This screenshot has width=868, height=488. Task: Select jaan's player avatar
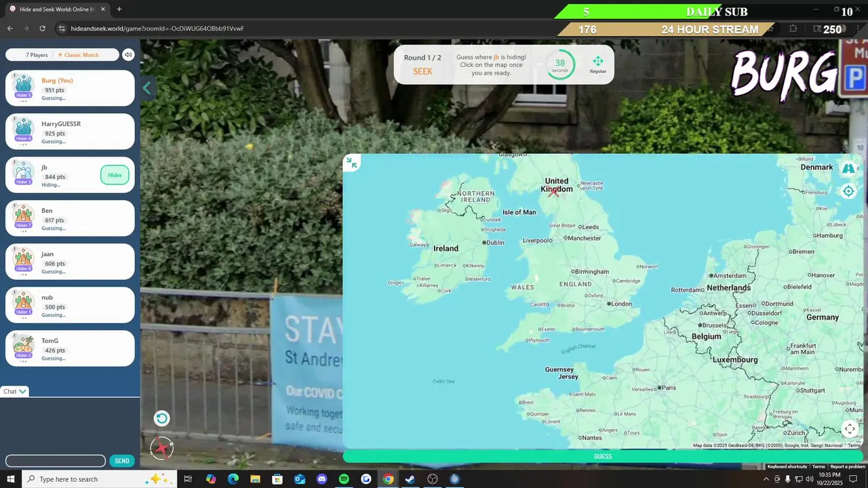click(24, 261)
